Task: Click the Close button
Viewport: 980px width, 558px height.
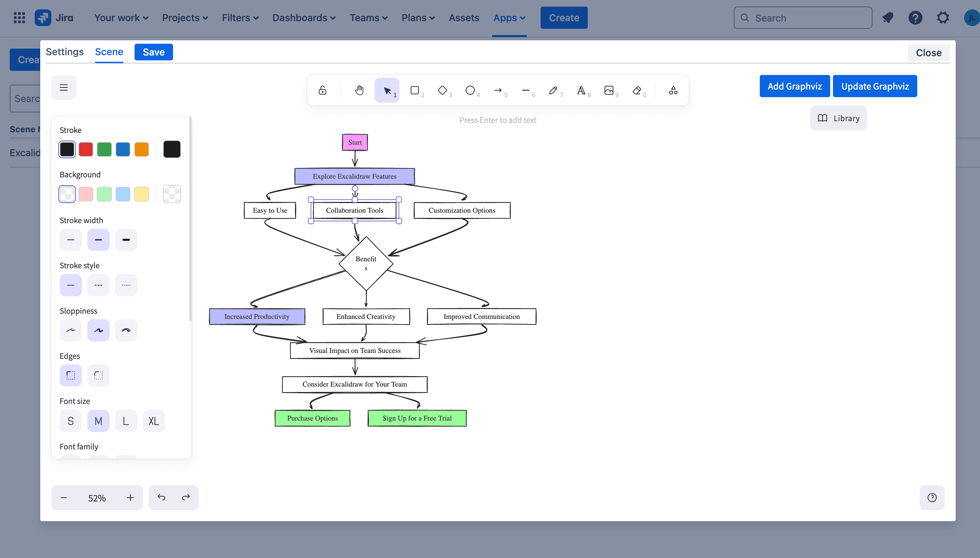Action: [x=929, y=52]
